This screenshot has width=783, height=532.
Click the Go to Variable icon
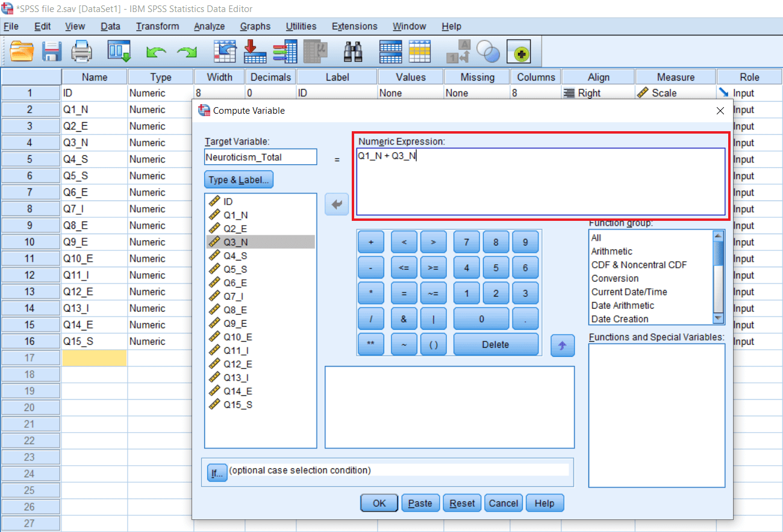(255, 52)
